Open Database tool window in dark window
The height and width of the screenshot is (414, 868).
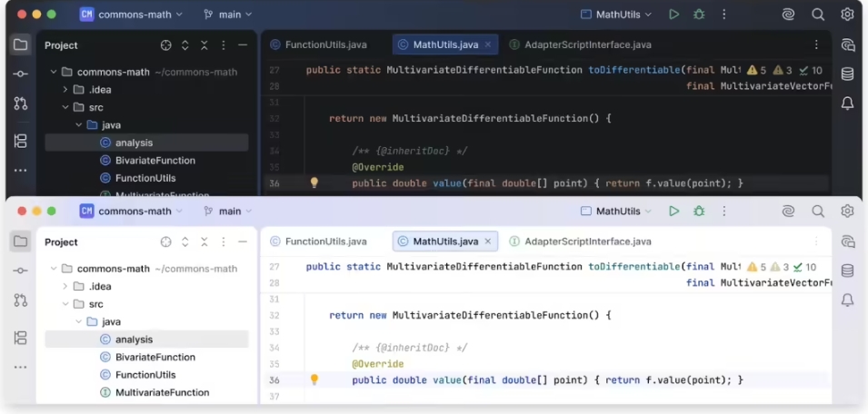(847, 74)
